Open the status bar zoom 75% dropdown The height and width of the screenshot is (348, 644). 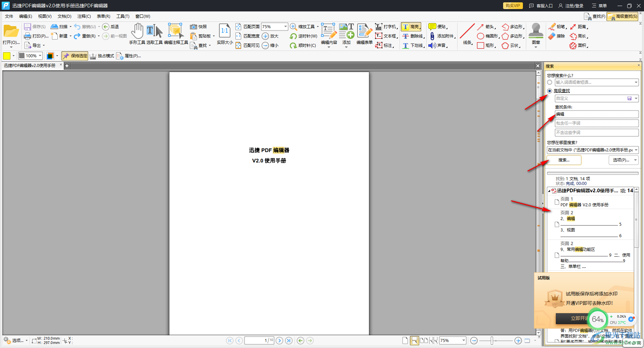click(464, 341)
